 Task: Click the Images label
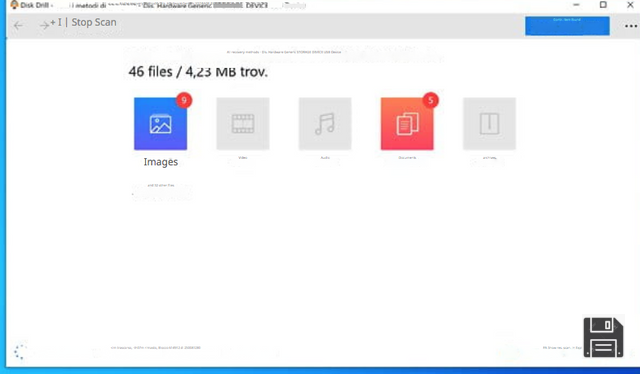pyautogui.click(x=160, y=162)
